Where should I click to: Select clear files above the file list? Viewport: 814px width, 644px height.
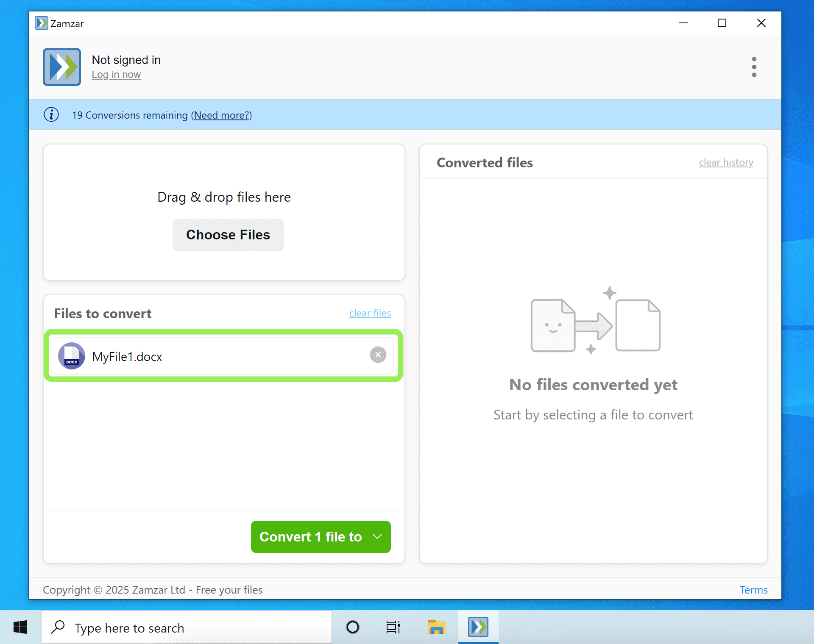tap(369, 313)
